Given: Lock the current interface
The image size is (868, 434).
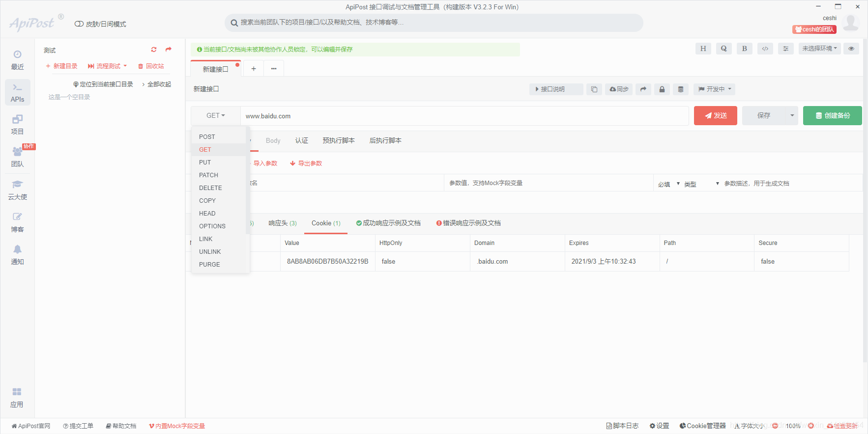Looking at the screenshot, I should (x=662, y=89).
